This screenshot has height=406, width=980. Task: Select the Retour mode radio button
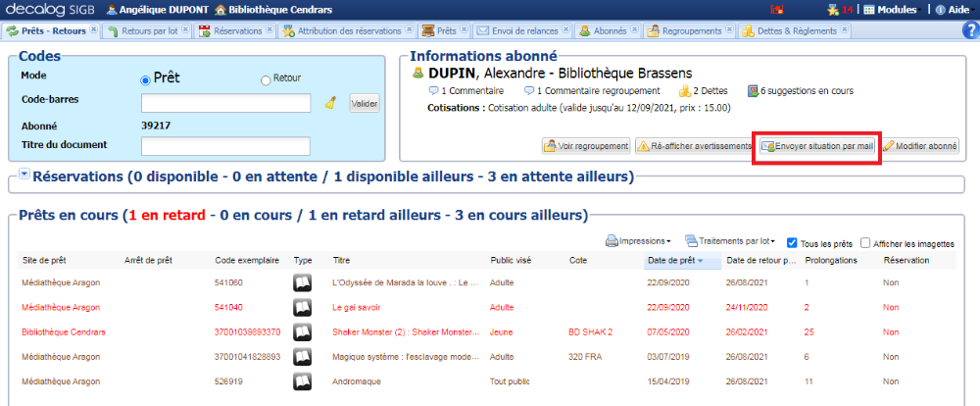click(266, 80)
